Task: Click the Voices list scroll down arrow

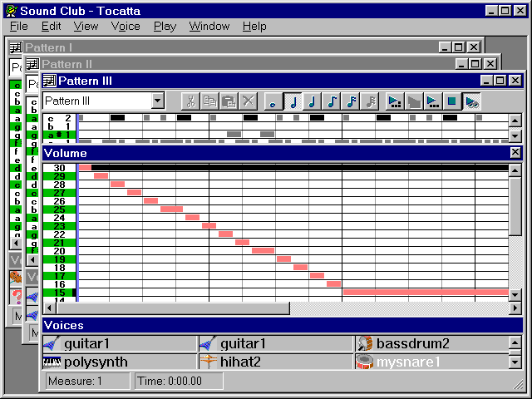Action: (x=515, y=362)
